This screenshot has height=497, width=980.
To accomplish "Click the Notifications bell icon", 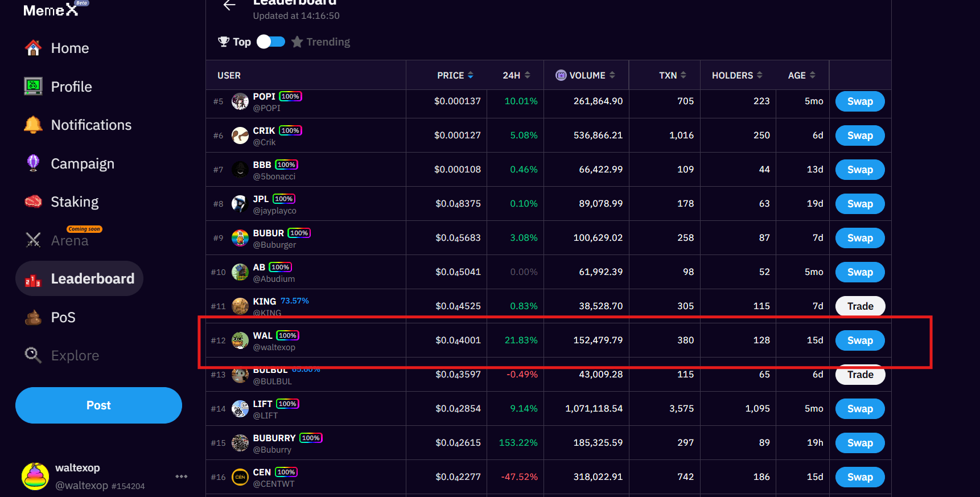I will point(33,125).
